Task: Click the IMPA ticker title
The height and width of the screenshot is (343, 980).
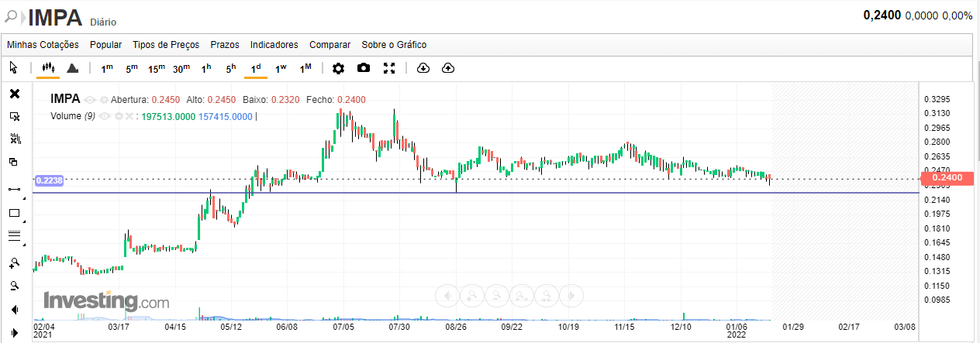Action: [x=54, y=16]
